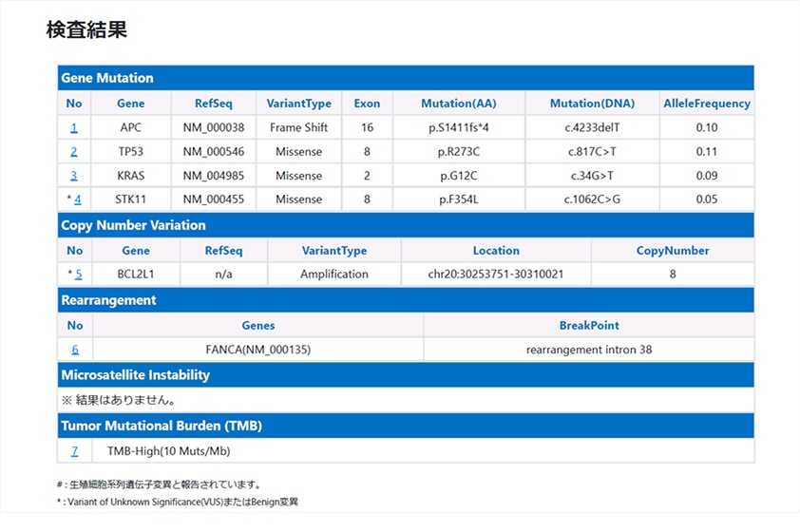Click the BCL2L1 gene cell
Image resolution: width=800 pixels, height=532 pixels.
click(x=136, y=275)
